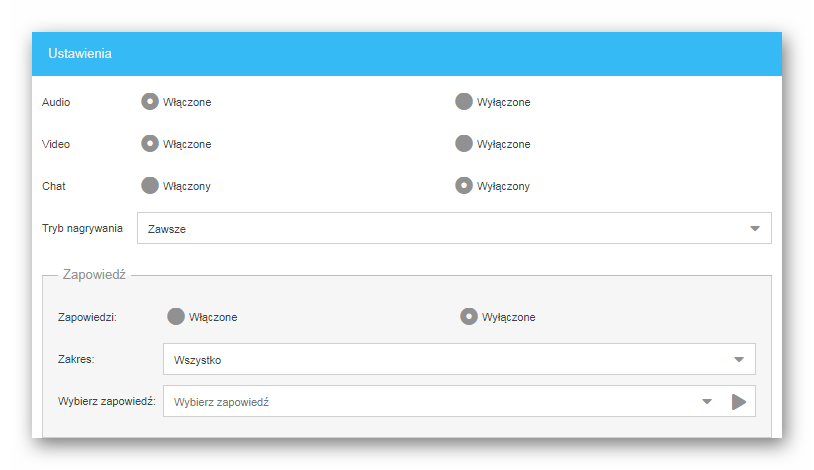Expand the Zakres dropdown showing Wszystko
This screenshot has width=814, height=470.
pyautogui.click(x=459, y=359)
